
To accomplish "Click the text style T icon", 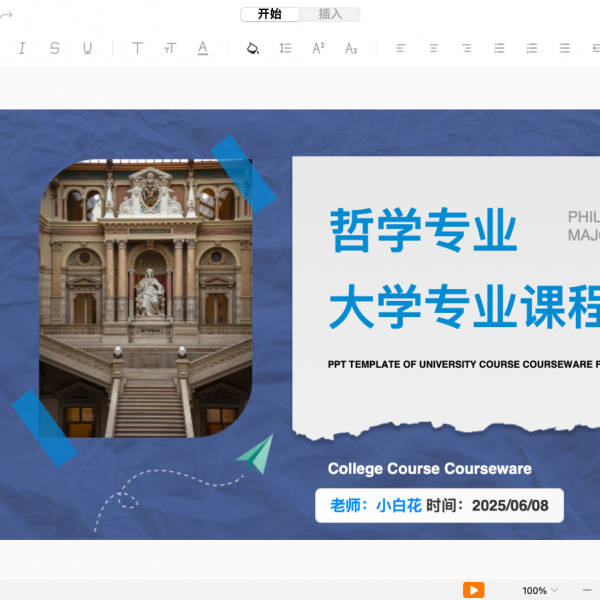I will coord(137,48).
